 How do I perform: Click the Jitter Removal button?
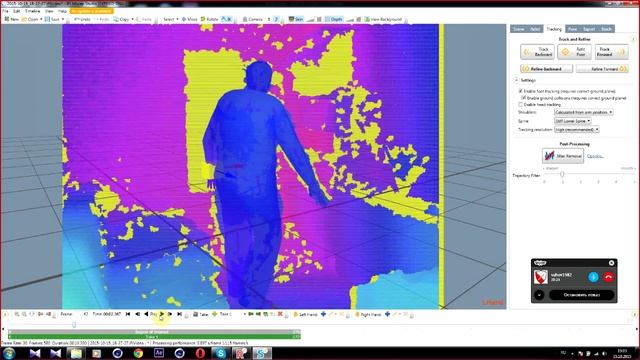(x=563, y=156)
